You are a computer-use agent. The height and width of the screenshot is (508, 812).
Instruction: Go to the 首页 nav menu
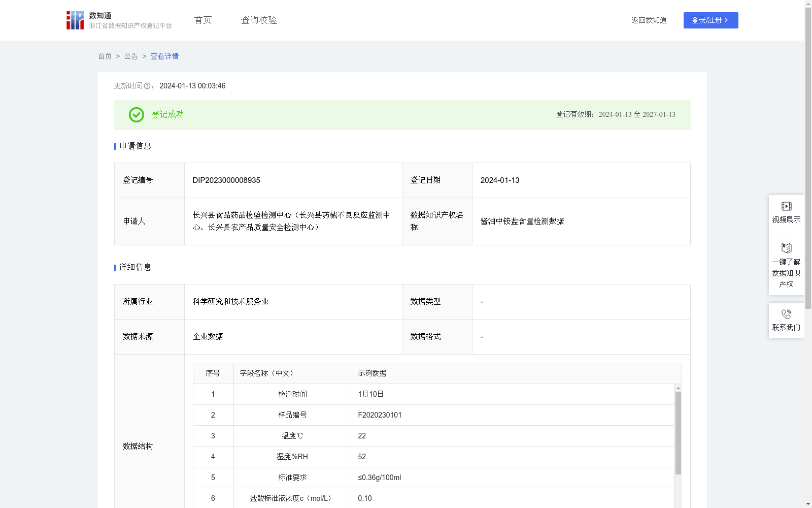(x=203, y=20)
